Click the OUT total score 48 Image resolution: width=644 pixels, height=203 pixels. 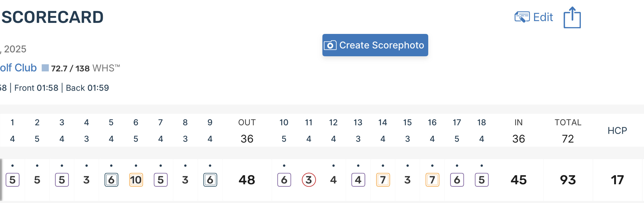(247, 180)
